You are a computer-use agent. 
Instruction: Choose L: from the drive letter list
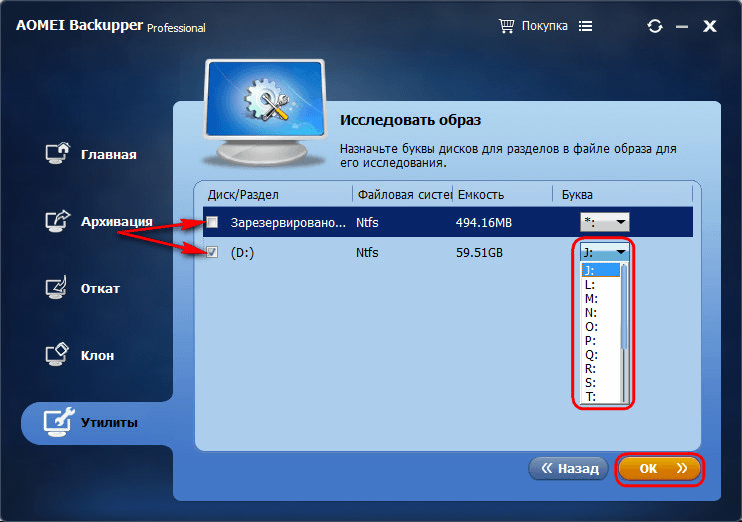[601, 285]
